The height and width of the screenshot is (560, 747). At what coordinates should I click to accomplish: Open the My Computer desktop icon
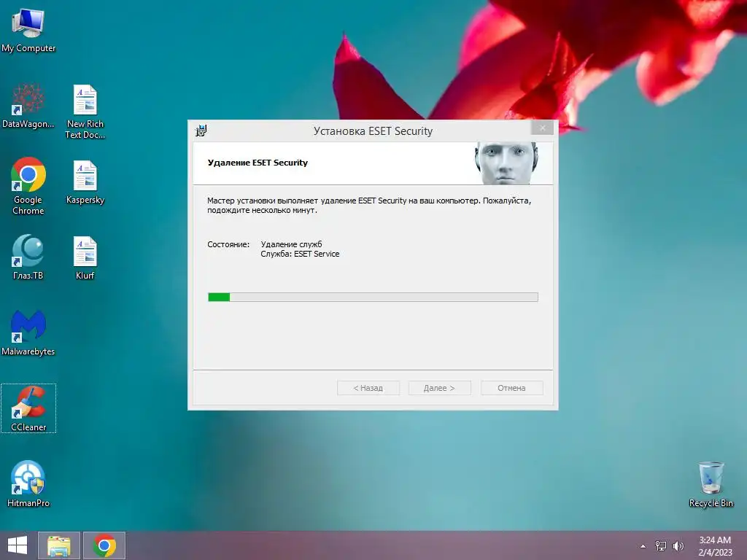[x=28, y=30]
